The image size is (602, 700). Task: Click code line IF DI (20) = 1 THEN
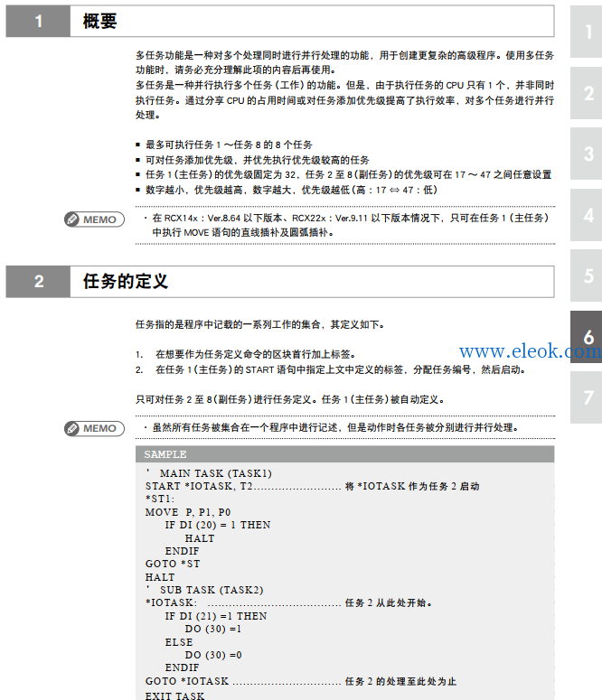218,525
